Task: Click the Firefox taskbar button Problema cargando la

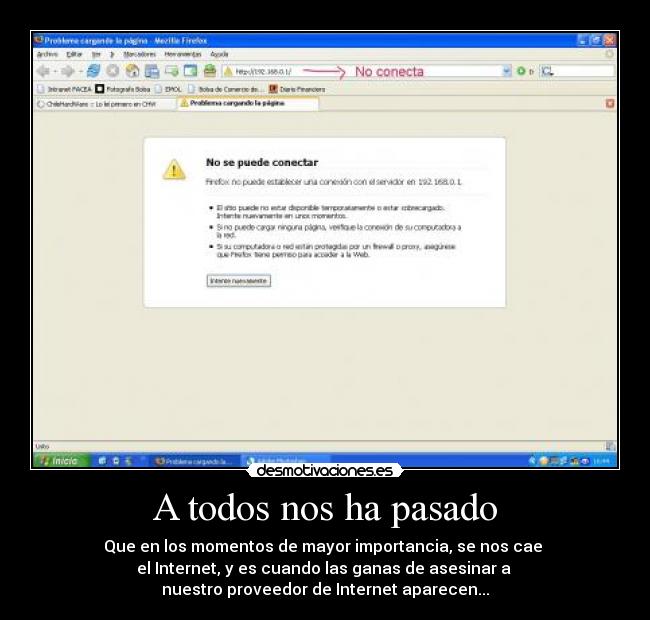Action: (x=195, y=461)
